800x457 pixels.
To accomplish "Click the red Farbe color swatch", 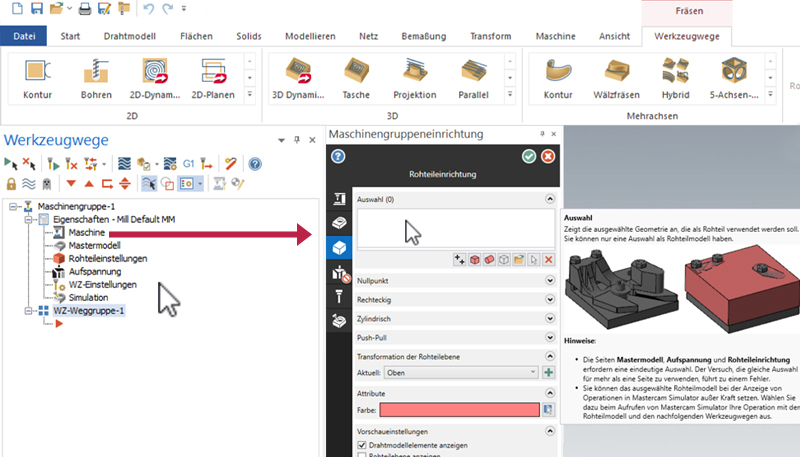I will [x=448, y=410].
